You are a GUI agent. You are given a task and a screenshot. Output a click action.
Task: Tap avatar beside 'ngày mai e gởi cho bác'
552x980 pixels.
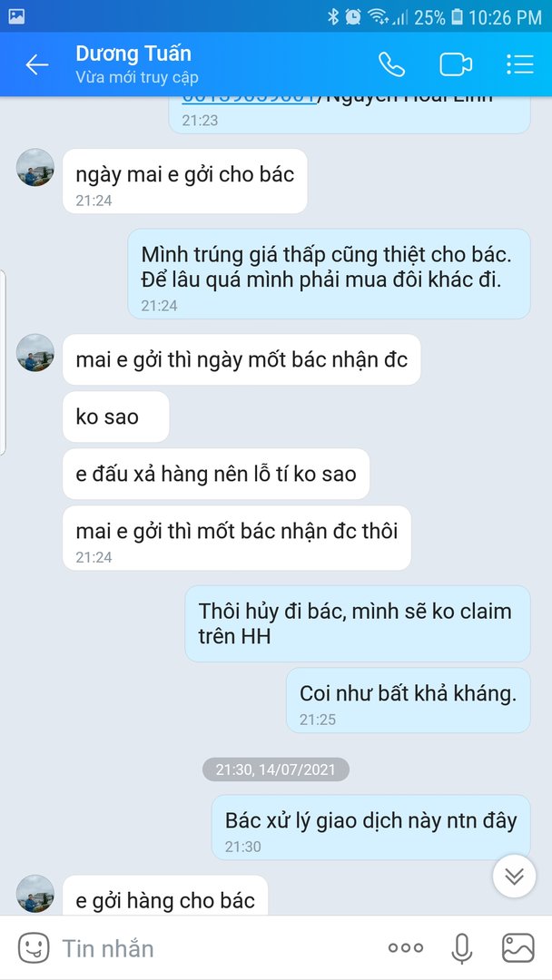(x=35, y=168)
